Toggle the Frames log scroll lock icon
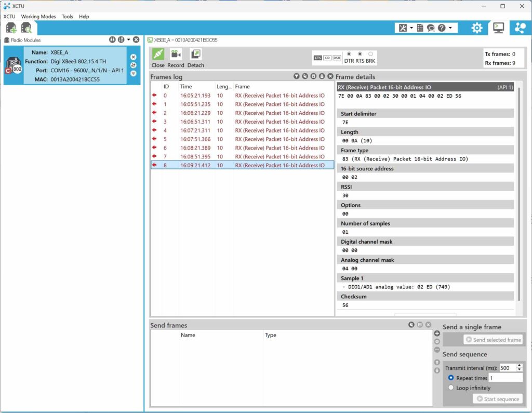 click(322, 76)
